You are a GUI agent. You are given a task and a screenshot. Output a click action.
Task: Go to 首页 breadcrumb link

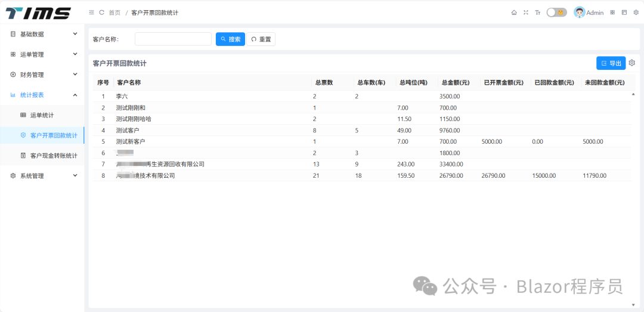pyautogui.click(x=114, y=13)
